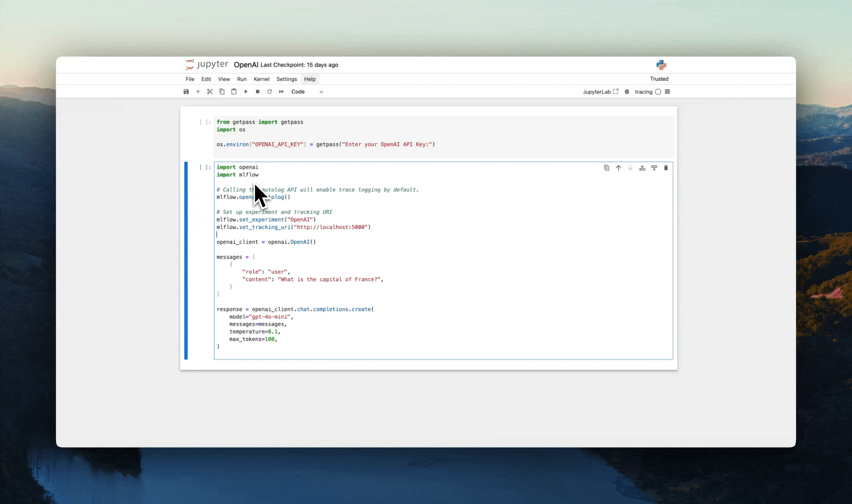Restart the kernel with the refresh icon
Image resolution: width=852 pixels, height=504 pixels.
point(270,91)
